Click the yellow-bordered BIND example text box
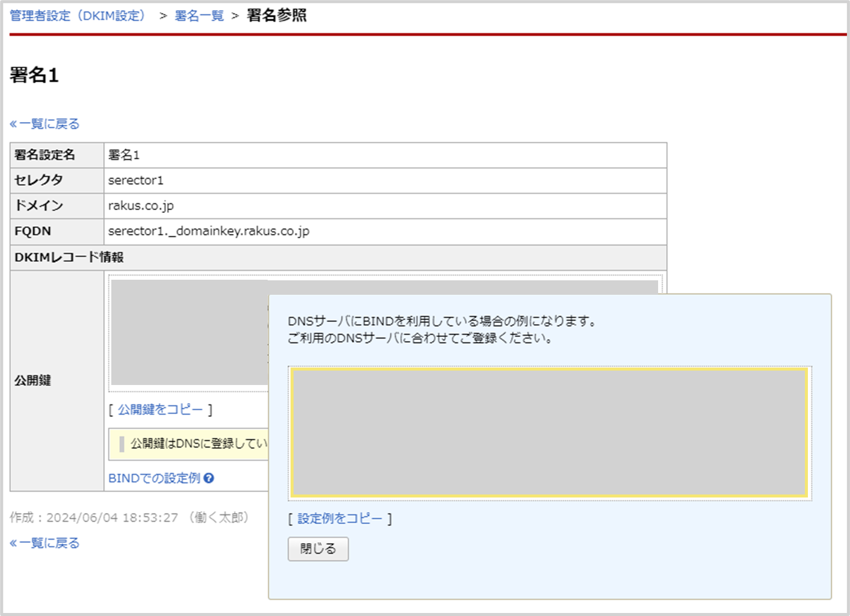Image resolution: width=850 pixels, height=616 pixels. 549,434
